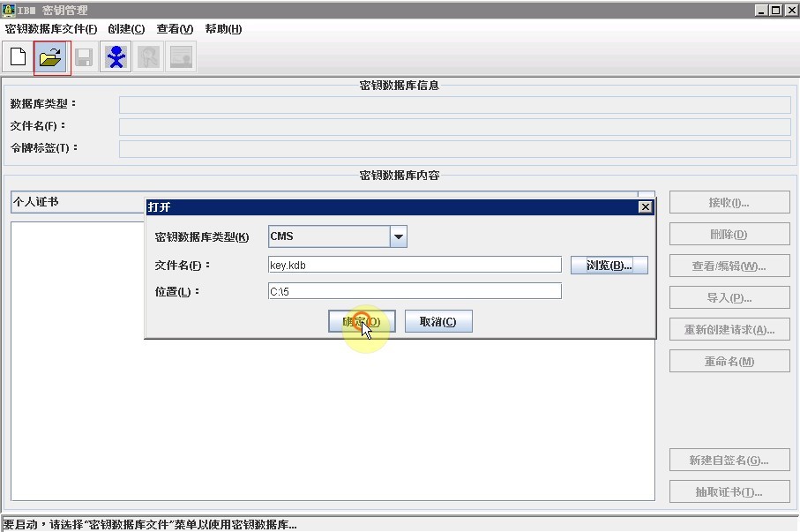Click the 文件名 field containing key.kdb
Image resolution: width=800 pixels, height=532 pixels.
coord(415,265)
